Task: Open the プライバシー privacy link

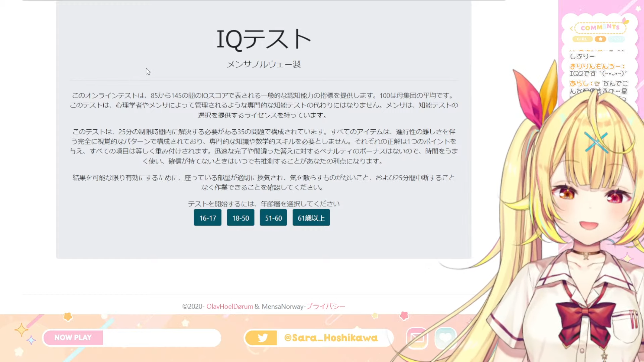Action: (x=326, y=306)
